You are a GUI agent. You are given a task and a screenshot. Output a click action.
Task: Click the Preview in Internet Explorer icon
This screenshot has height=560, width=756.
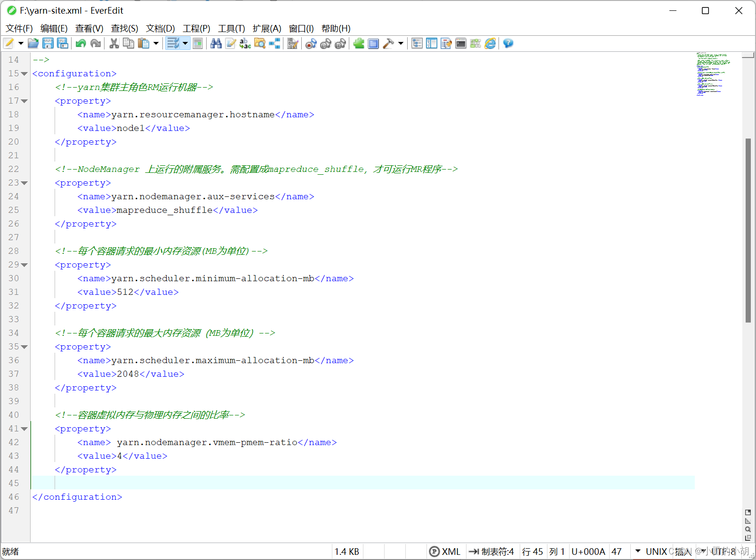(x=490, y=43)
